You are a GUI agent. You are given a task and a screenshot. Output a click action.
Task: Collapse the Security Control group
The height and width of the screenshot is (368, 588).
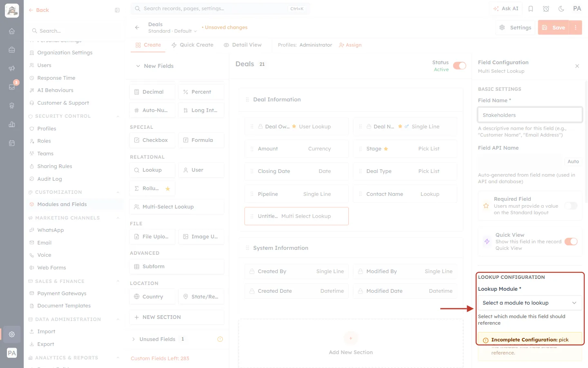(118, 116)
